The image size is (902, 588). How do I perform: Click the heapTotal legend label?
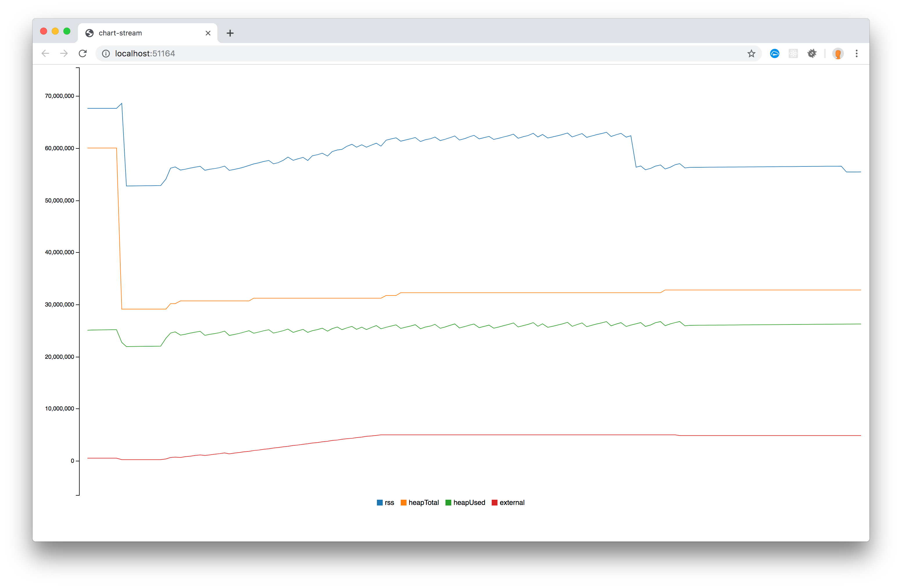(424, 502)
